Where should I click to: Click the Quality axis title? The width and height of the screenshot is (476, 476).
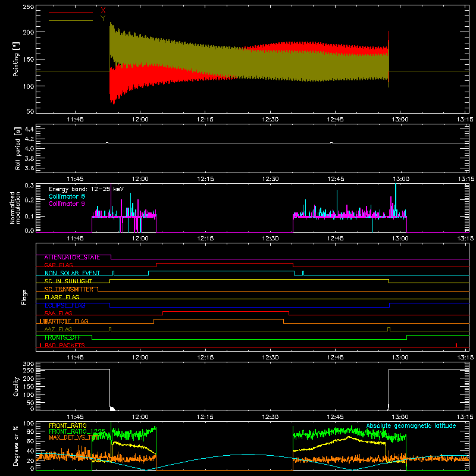tap(16, 386)
